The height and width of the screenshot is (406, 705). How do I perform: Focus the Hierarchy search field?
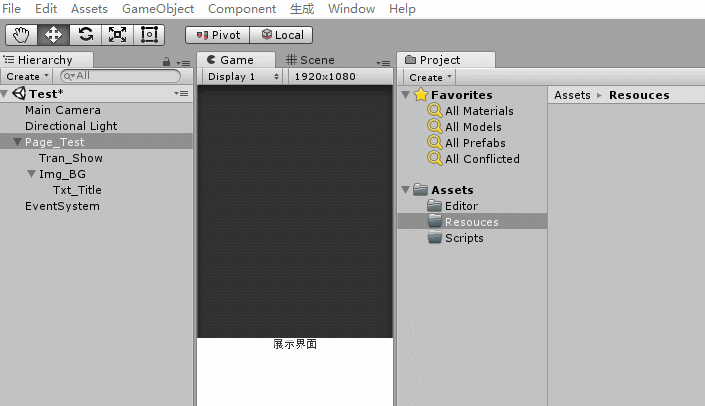click(x=120, y=76)
